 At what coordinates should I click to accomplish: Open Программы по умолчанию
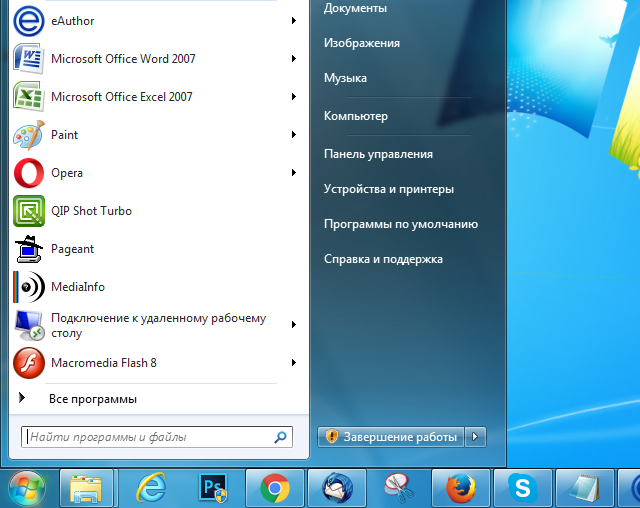point(401,224)
